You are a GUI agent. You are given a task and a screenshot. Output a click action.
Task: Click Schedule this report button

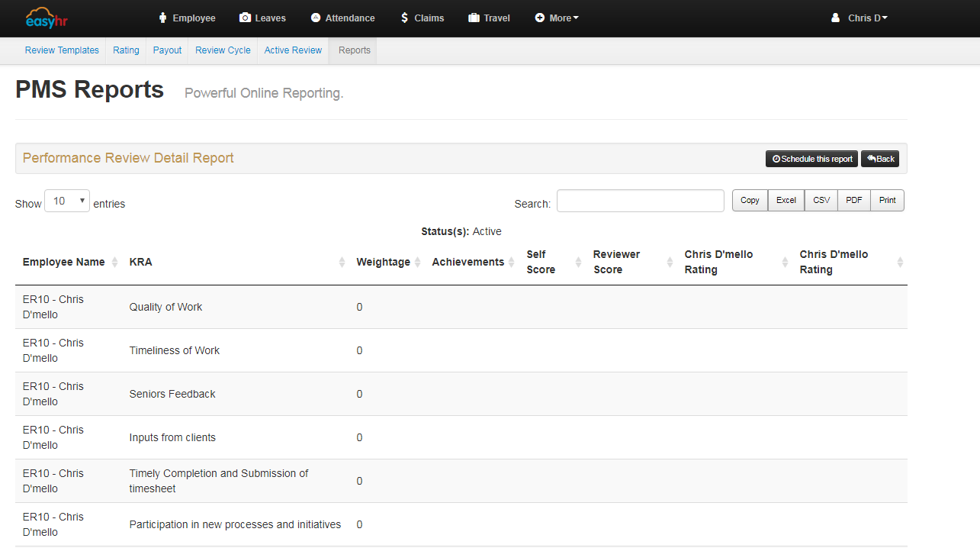811,159
